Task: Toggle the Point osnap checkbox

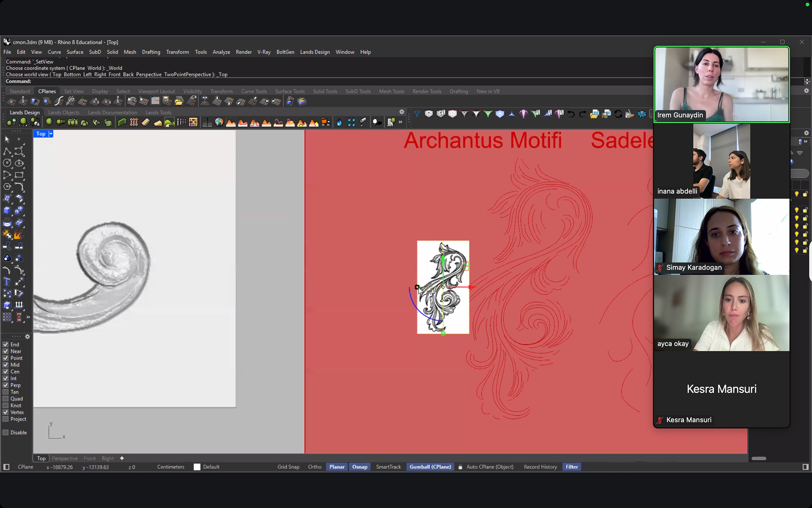Action: (x=5, y=358)
